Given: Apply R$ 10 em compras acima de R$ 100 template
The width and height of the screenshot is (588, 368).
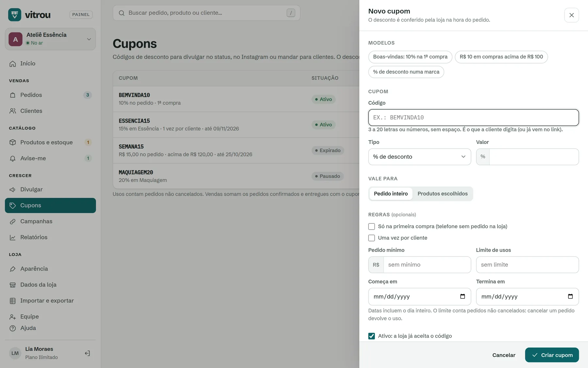Looking at the screenshot, I should [x=501, y=57].
